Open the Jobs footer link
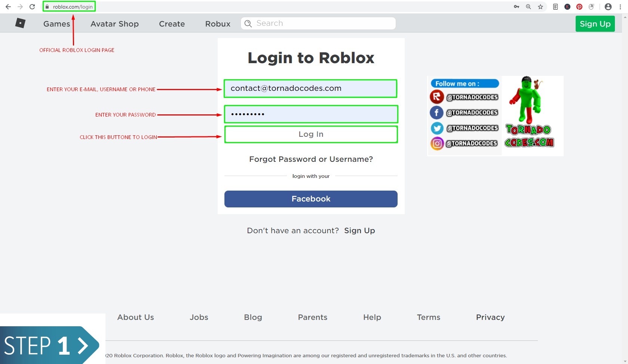 pyautogui.click(x=199, y=317)
